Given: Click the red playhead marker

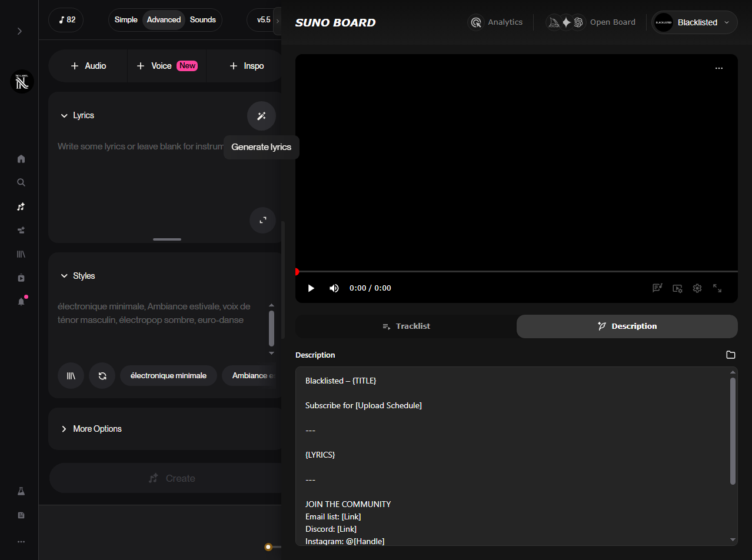Looking at the screenshot, I should coord(297,272).
